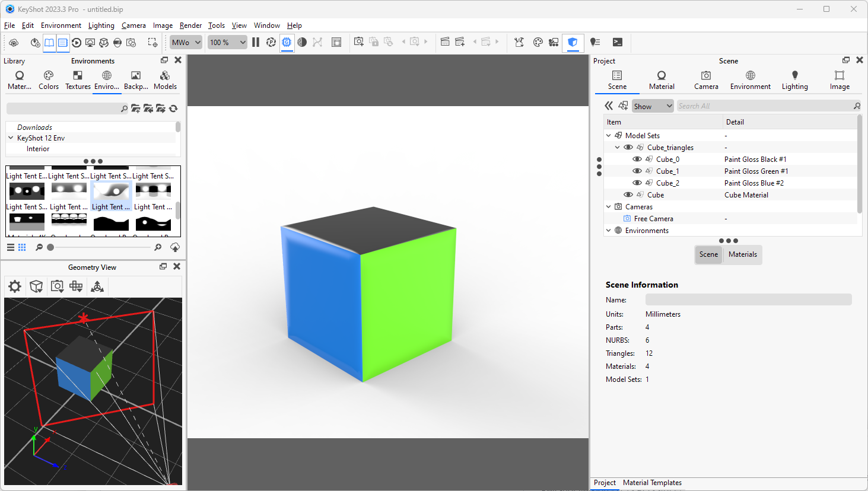The width and height of the screenshot is (868, 491).
Task: Open the Tools menu
Action: 217,25
